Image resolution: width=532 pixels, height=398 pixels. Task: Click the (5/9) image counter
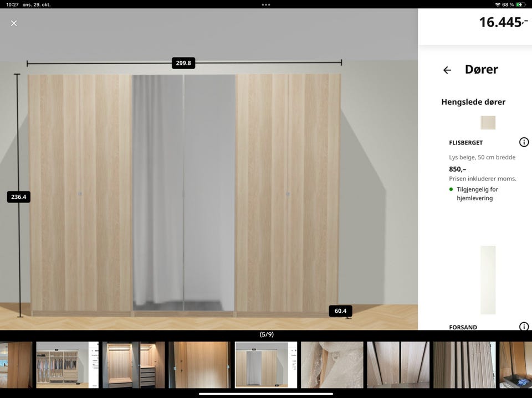click(x=267, y=334)
